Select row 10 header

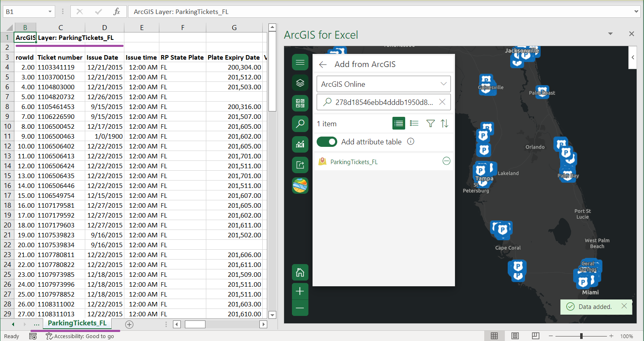[x=7, y=126]
